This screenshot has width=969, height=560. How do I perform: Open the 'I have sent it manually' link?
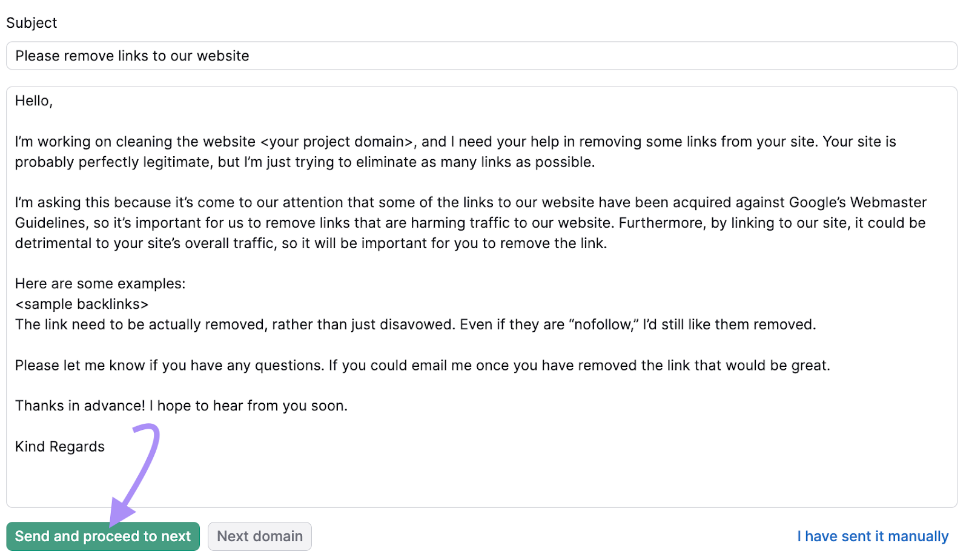(873, 536)
